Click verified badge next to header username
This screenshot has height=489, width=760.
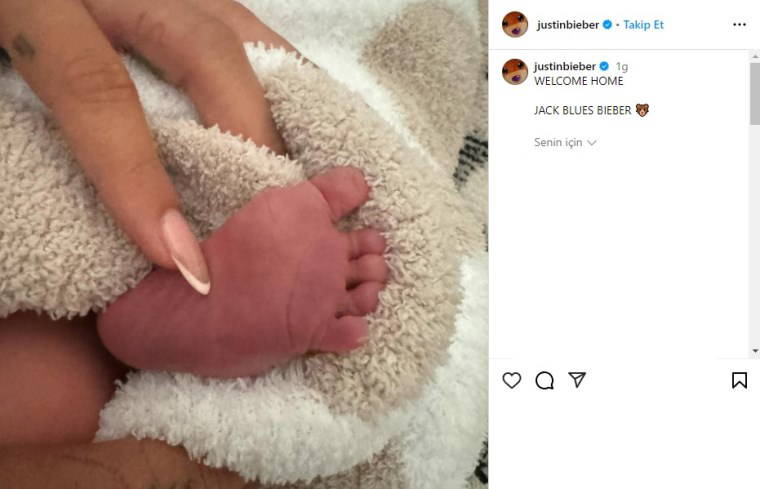pos(607,25)
